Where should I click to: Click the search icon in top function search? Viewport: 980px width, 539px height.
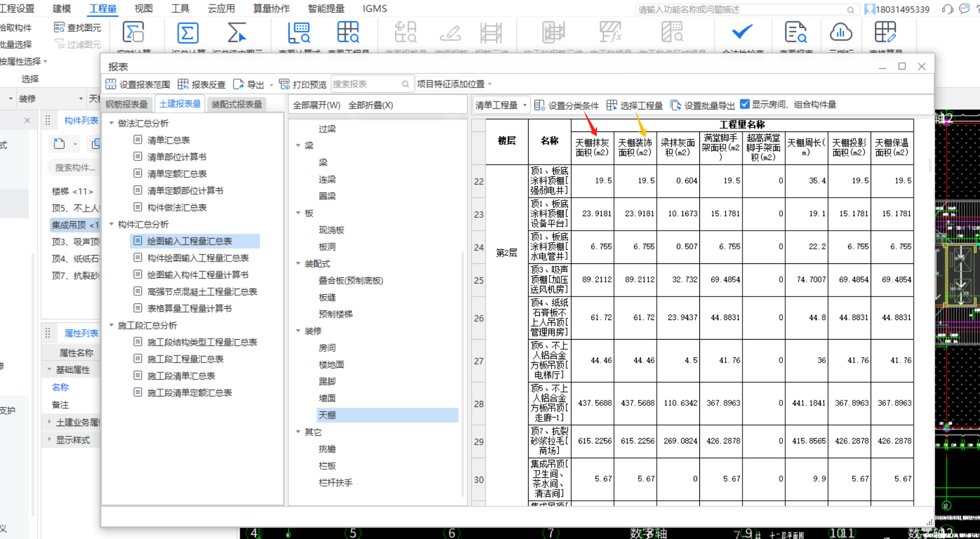pos(850,10)
